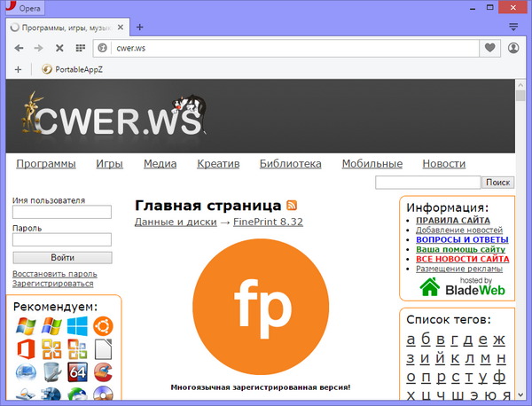Viewport: 532px width, 406px height.
Task: Click the Поиск search button
Action: (497, 182)
